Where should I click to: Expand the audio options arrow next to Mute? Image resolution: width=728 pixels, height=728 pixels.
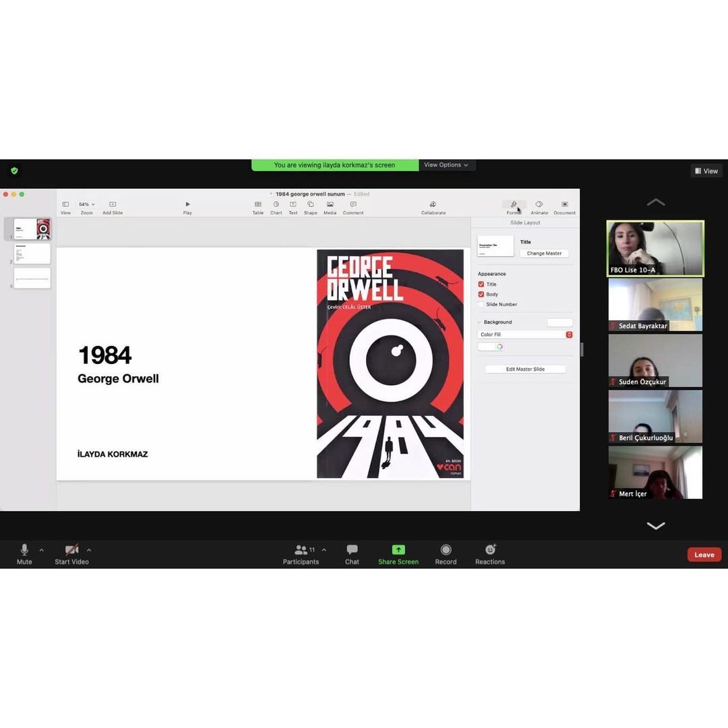click(41, 550)
